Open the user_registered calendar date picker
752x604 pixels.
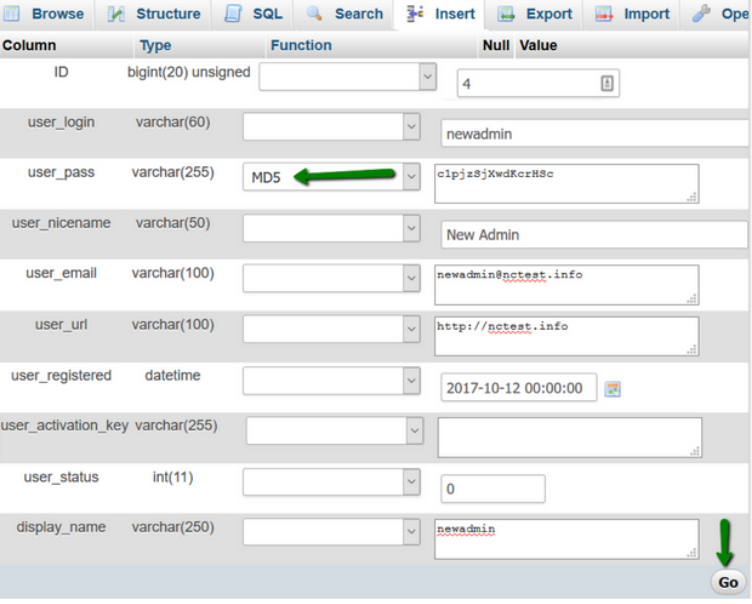[x=613, y=389]
